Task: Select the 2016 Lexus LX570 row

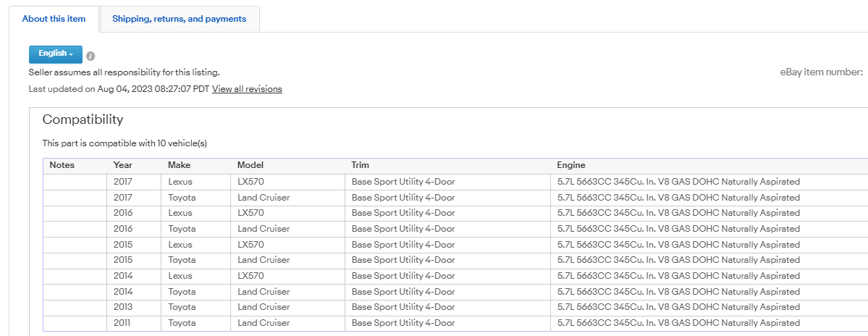Action: point(455,213)
